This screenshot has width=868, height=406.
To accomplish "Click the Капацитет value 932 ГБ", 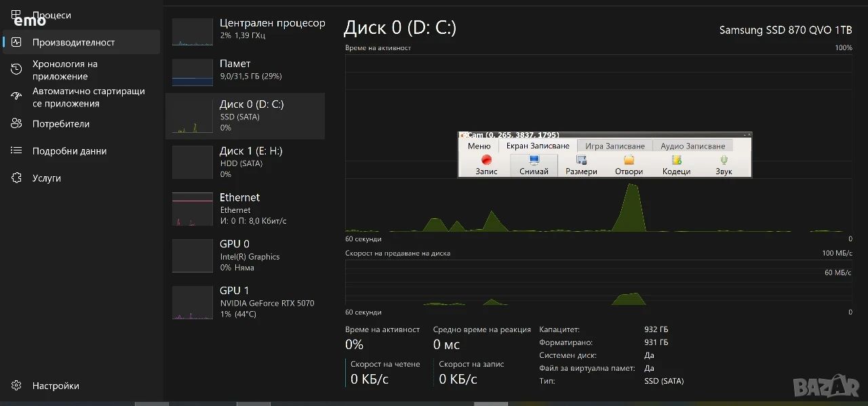I will [656, 329].
